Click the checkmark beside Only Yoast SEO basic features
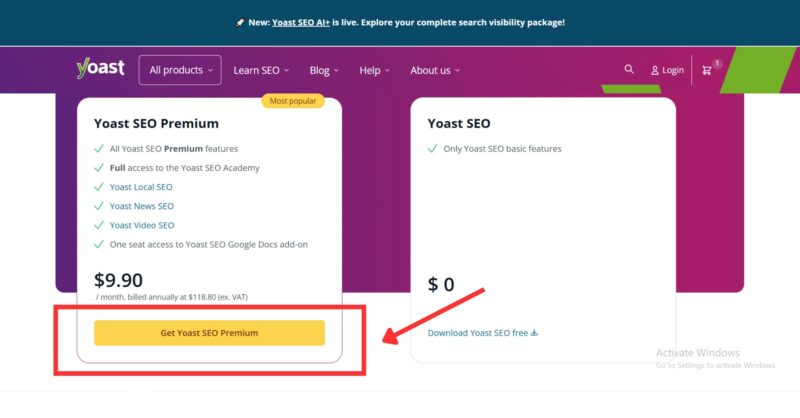 click(433, 149)
